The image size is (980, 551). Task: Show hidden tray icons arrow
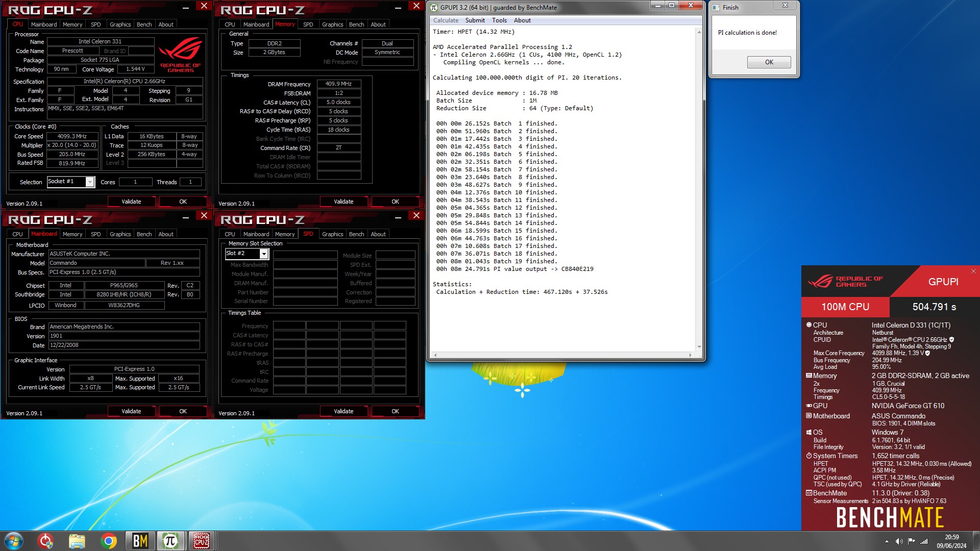coord(887,541)
